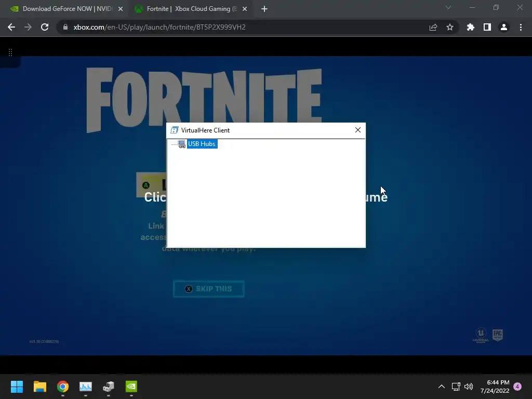Click the USB Hubs computer icon

coord(182,144)
